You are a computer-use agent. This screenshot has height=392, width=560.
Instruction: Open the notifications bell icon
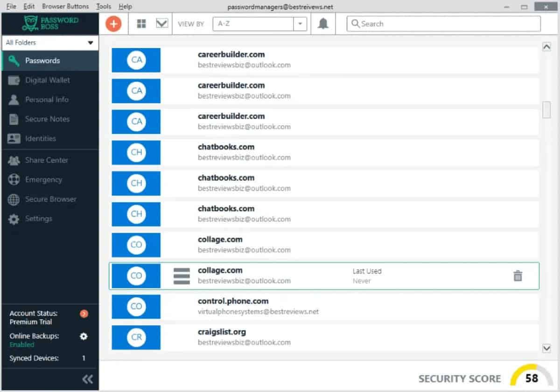click(x=322, y=23)
